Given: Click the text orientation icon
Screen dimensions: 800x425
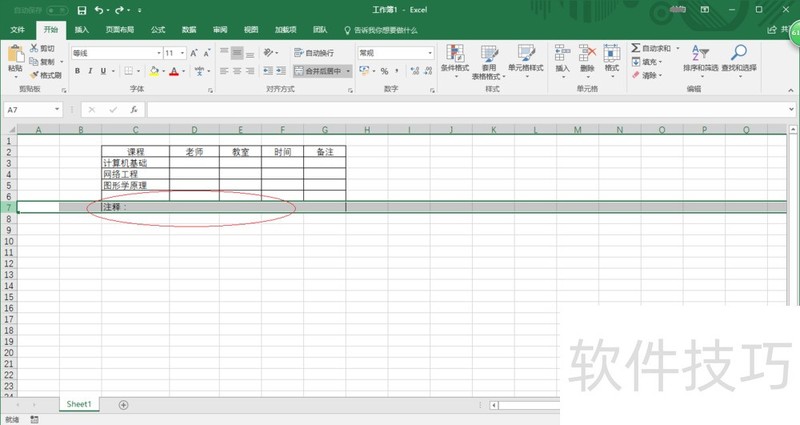Looking at the screenshot, I should (268, 53).
